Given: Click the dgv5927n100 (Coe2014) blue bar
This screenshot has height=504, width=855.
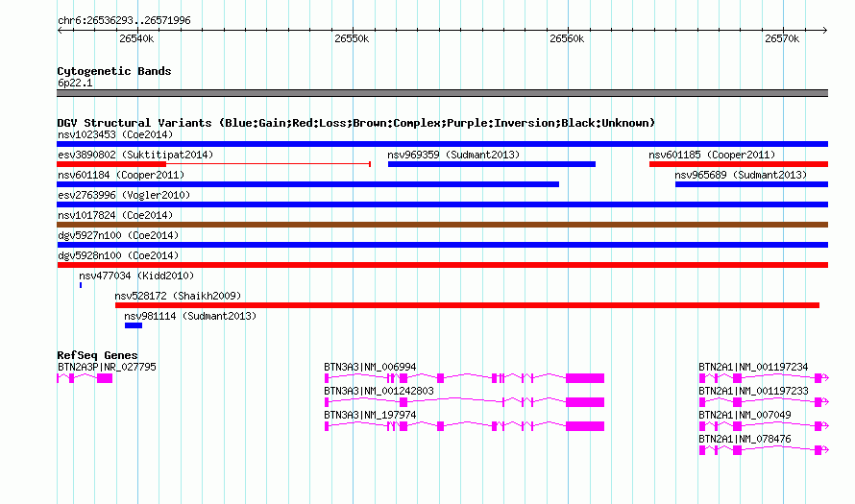Looking at the screenshot, I should [x=442, y=245].
